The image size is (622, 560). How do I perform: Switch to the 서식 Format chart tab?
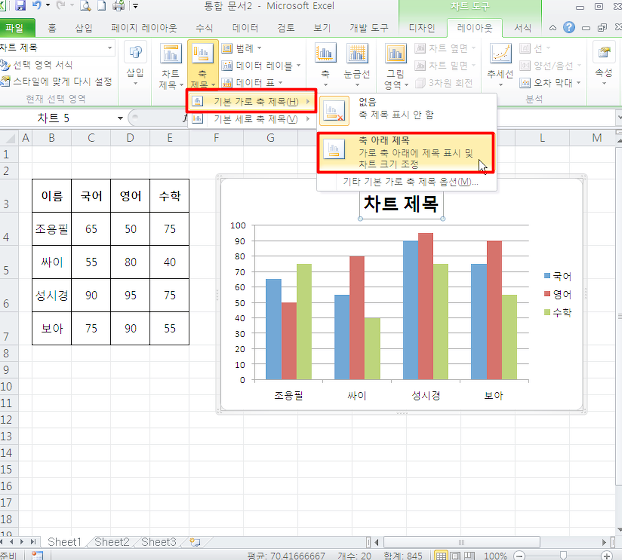(x=523, y=28)
